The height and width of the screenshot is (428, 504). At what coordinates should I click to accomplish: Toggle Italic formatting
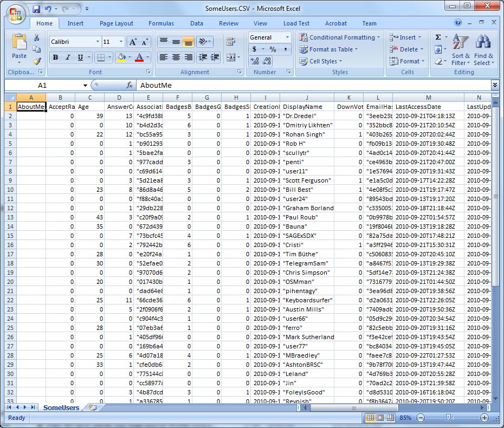(68, 57)
